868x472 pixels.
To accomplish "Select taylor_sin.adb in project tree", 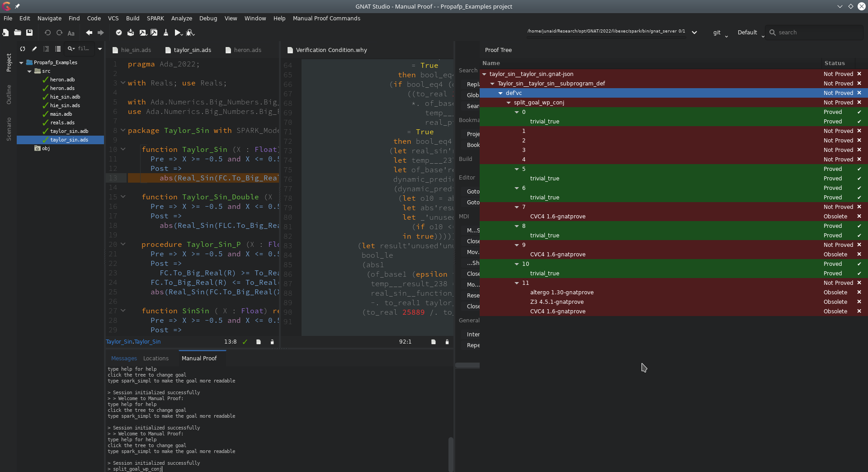I will (x=69, y=131).
